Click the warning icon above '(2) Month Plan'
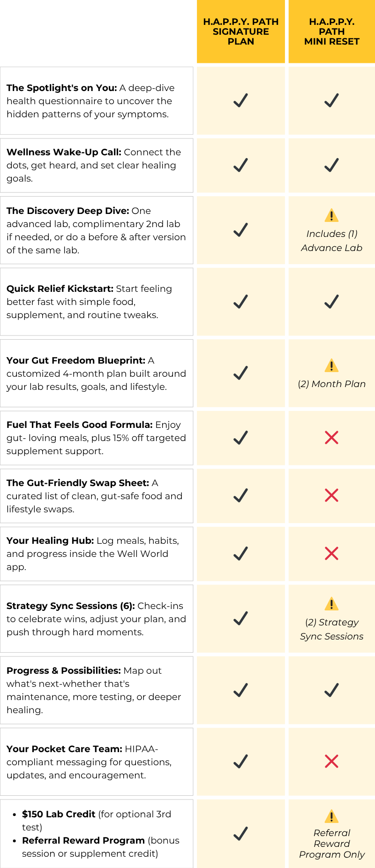 tap(331, 365)
